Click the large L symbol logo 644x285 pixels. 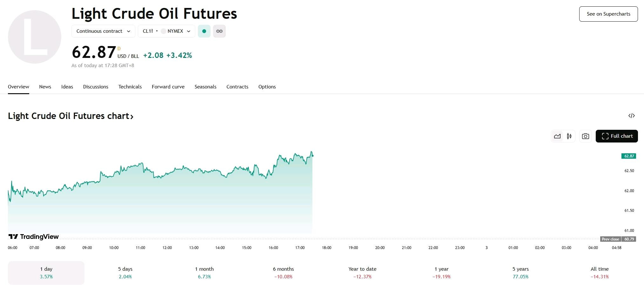click(x=35, y=37)
